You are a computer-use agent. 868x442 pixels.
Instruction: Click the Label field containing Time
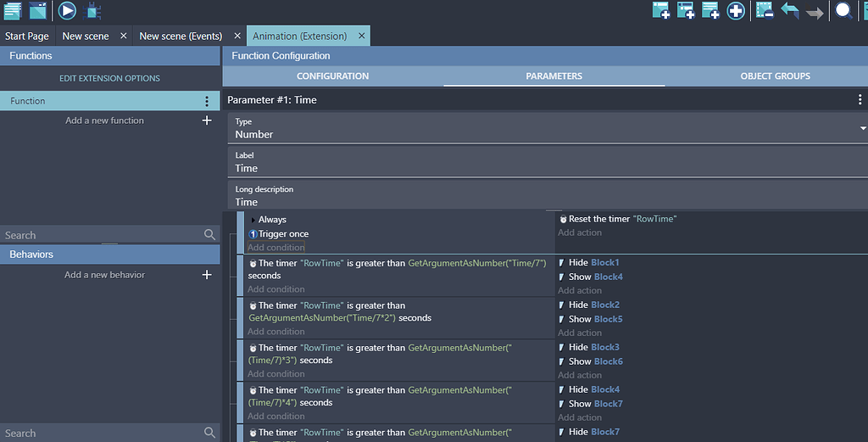tap(548, 162)
